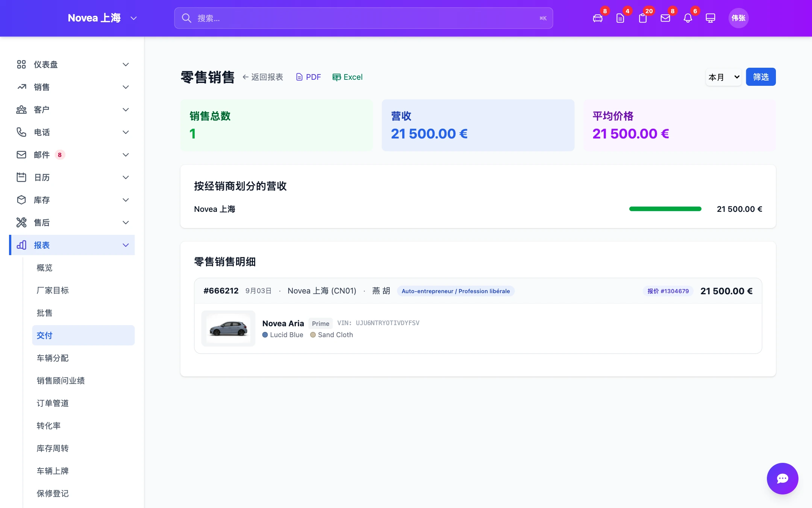Screen dimensions: 812x508
Task: Open the 保修登记 report item
Action: tap(83, 493)
